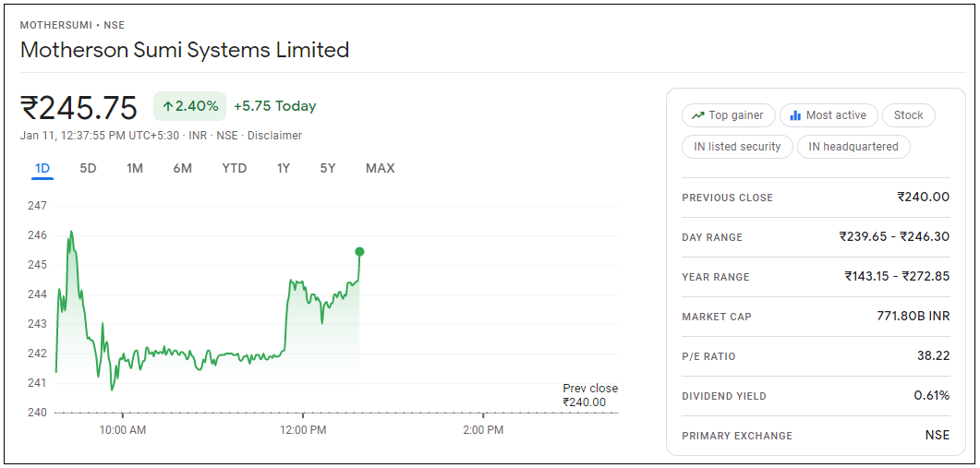Open the Disclaimer link
Image resolution: width=980 pixels, height=468 pixels.
(274, 136)
